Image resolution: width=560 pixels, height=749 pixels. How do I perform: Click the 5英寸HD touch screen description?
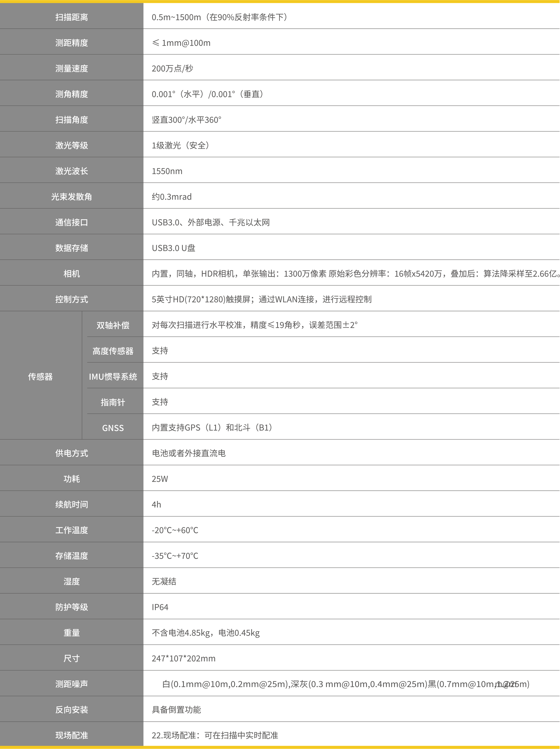click(261, 299)
